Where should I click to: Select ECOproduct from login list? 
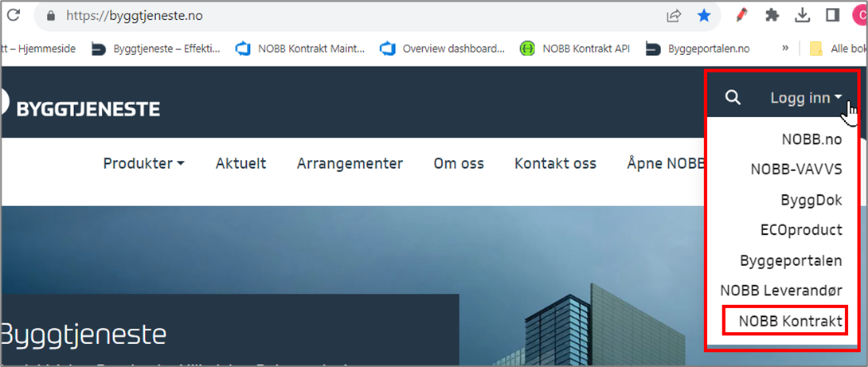click(801, 230)
